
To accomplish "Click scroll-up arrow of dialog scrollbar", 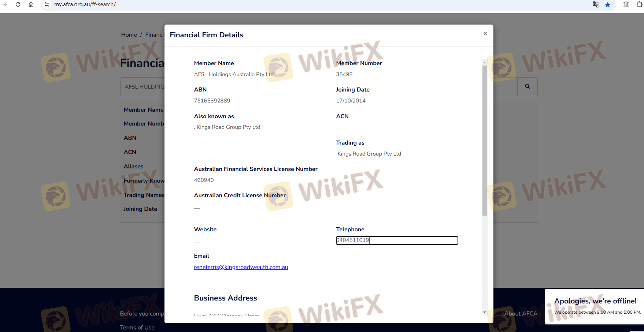I will tap(485, 63).
